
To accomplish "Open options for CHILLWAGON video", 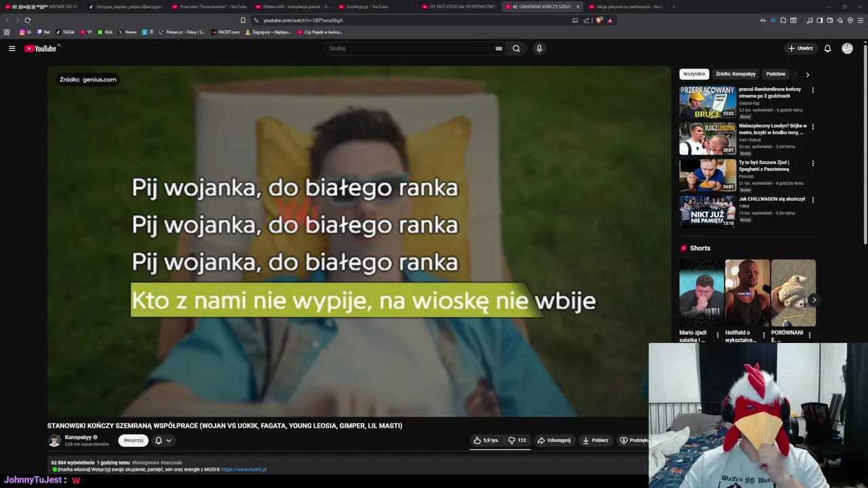I will [812, 200].
